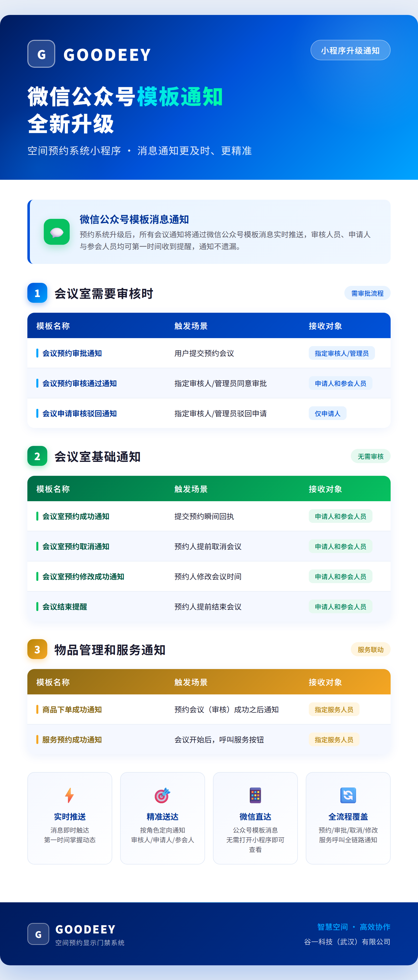Click the 全流程覆盖 card title
The image size is (418, 980).
point(348,816)
